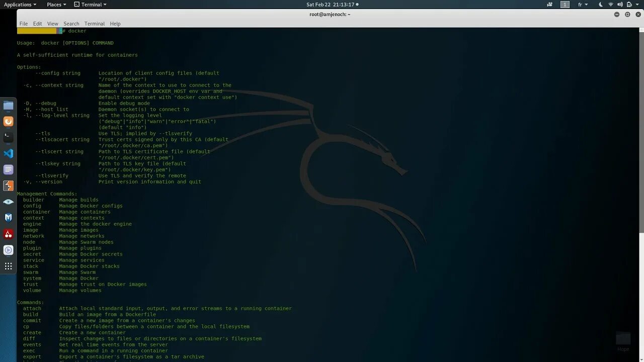Launch the CherryTree notes app from the dock
The image size is (644, 362).
[x=8, y=234]
